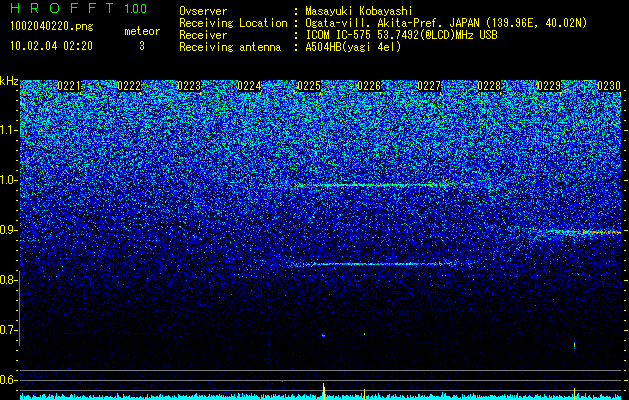This screenshot has width=629, height=400.
Task: Click the 0222 time marker
Action: click(x=129, y=86)
